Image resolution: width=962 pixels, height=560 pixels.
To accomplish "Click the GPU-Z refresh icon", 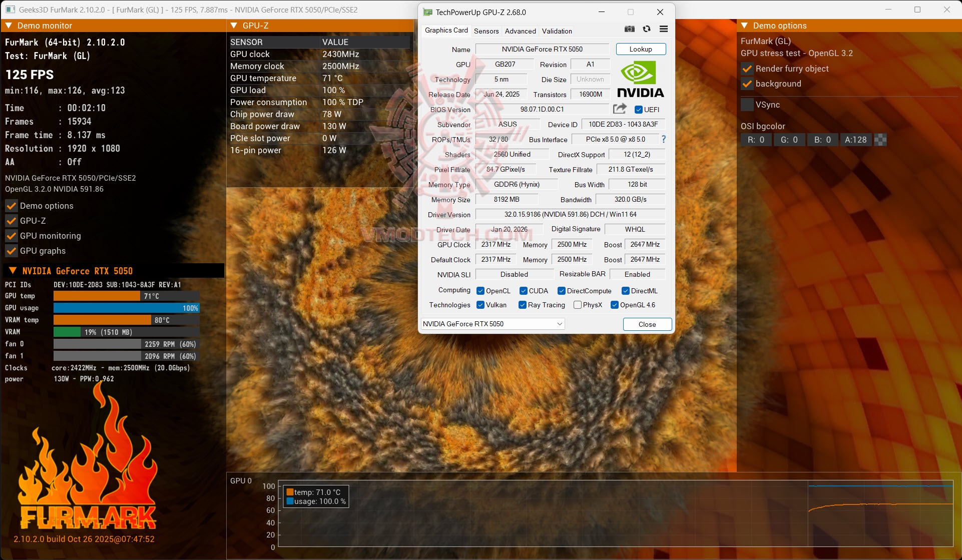I will pyautogui.click(x=647, y=29).
